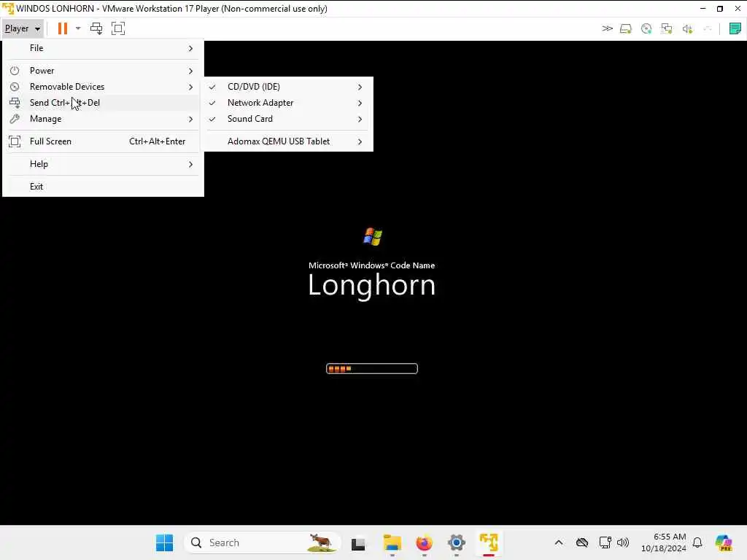This screenshot has width=747, height=560.
Task: Click the taskbar Search box
Action: [x=263, y=542]
